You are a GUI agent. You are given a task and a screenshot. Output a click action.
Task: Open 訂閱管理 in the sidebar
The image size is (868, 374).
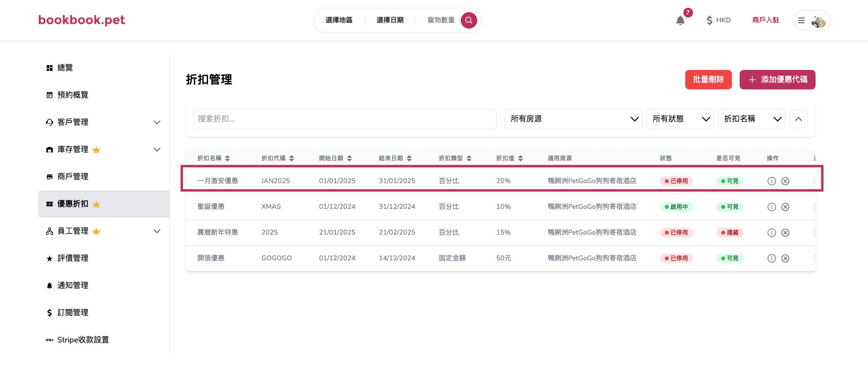click(104, 313)
